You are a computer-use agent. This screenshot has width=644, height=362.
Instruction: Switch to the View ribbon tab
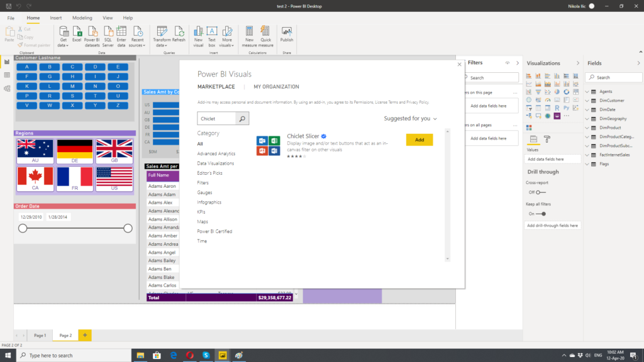coord(108,18)
